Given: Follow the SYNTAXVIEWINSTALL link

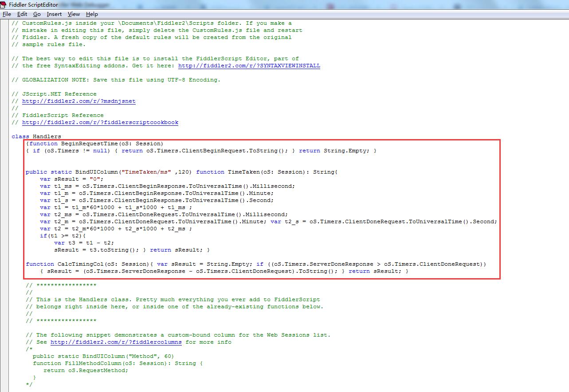Looking at the screenshot, I should click(249, 66).
